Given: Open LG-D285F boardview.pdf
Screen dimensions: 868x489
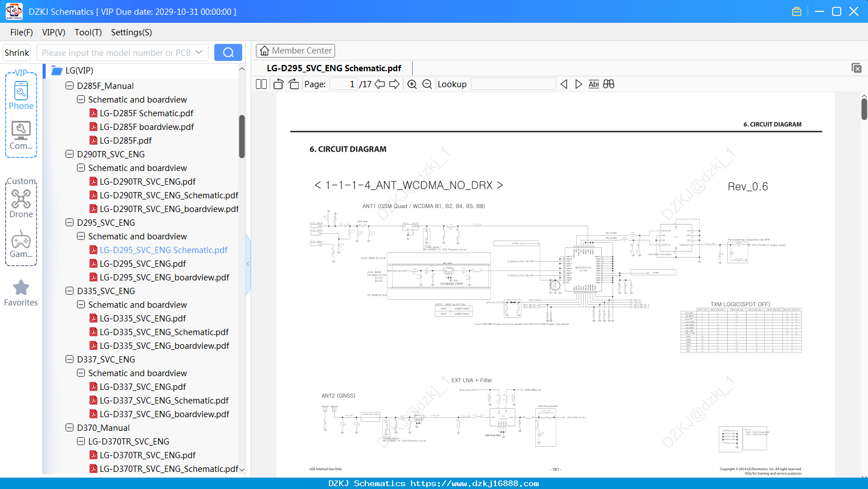Looking at the screenshot, I should 147,127.
